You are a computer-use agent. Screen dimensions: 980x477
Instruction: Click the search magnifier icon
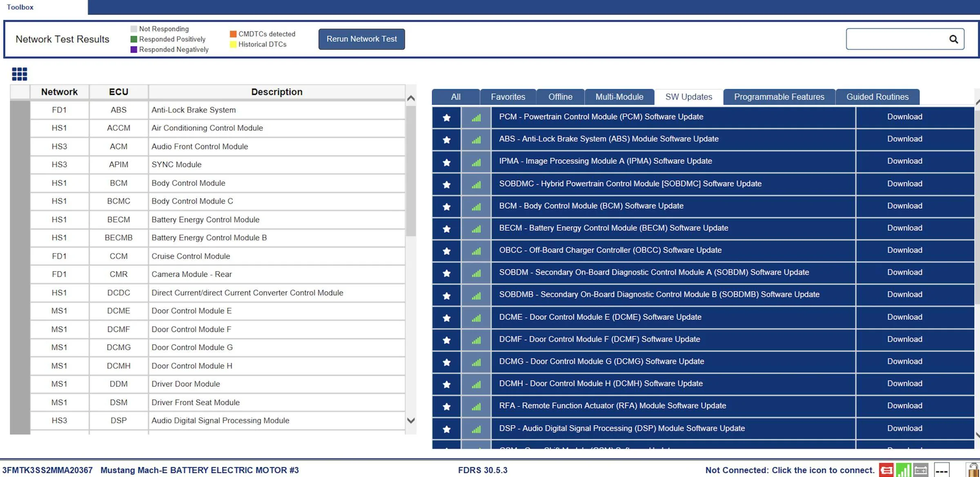click(953, 39)
